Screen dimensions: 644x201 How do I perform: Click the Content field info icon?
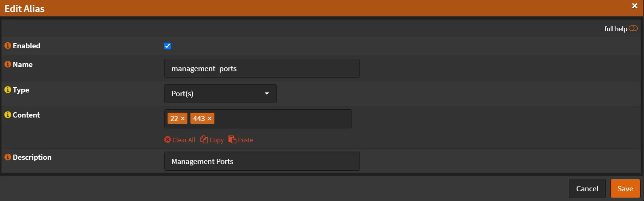pyautogui.click(x=7, y=115)
